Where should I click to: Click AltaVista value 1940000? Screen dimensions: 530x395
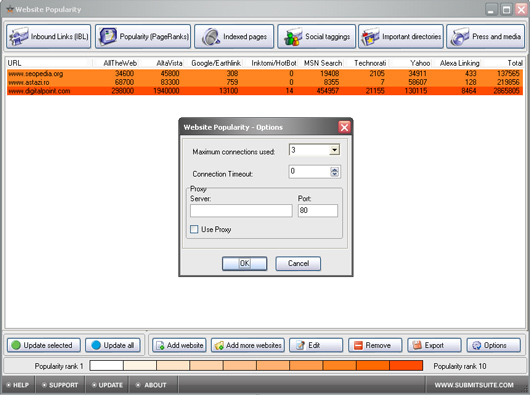tap(166, 91)
